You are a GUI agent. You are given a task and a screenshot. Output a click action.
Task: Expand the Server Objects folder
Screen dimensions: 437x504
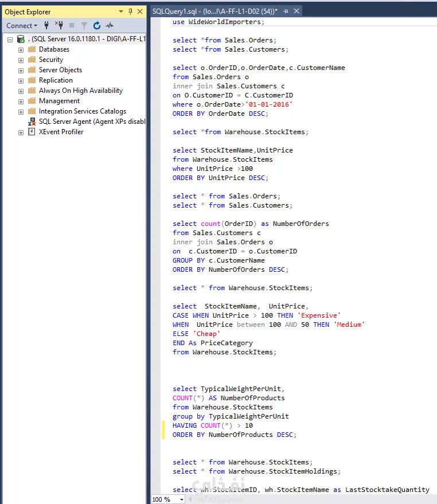[21, 71]
